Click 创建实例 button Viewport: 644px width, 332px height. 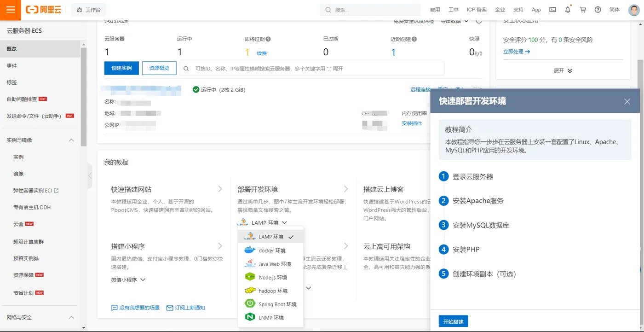coord(121,68)
